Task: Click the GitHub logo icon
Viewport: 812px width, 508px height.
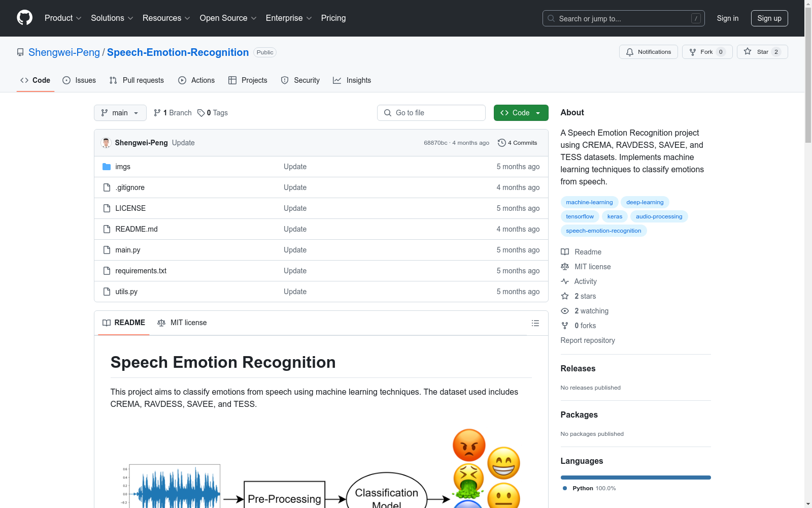Action: (x=24, y=18)
